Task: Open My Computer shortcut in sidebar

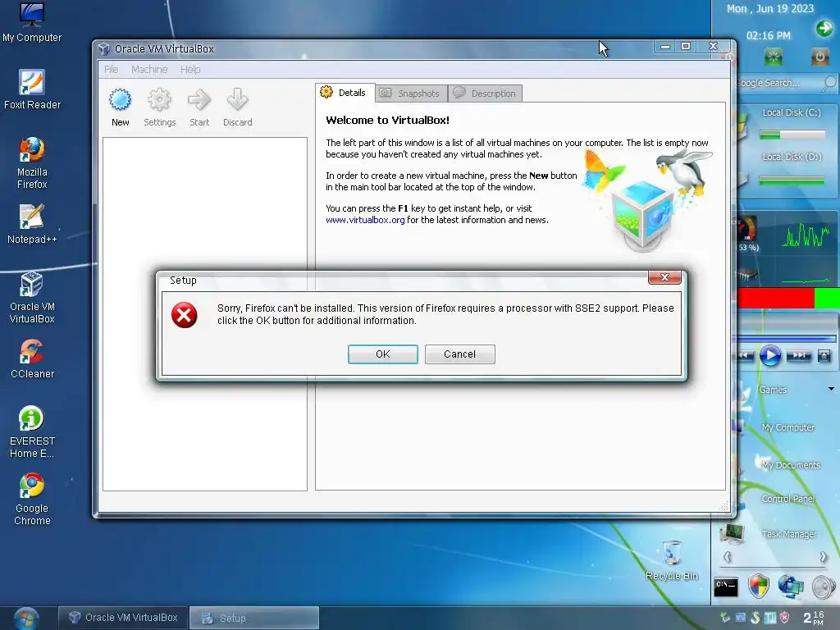Action: pos(787,427)
